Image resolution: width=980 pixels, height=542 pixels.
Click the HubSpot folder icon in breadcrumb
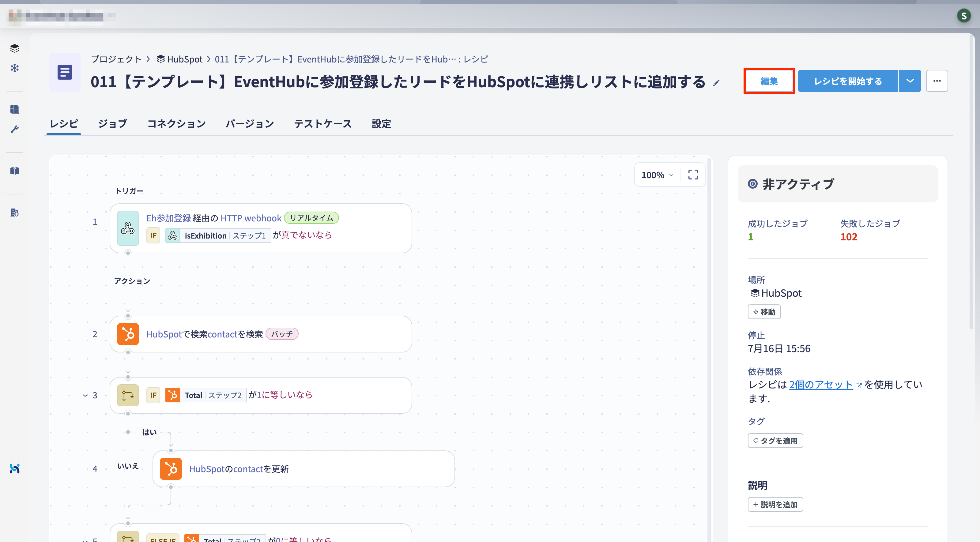click(x=160, y=59)
